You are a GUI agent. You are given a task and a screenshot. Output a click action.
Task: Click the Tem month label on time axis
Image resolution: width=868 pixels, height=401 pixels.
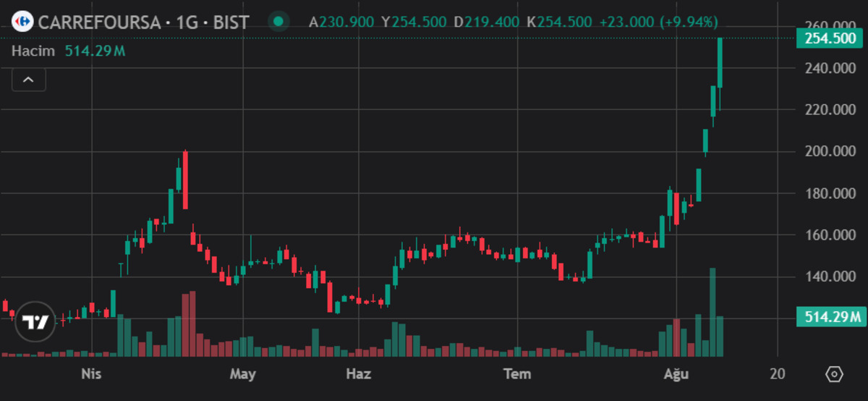coord(516,374)
